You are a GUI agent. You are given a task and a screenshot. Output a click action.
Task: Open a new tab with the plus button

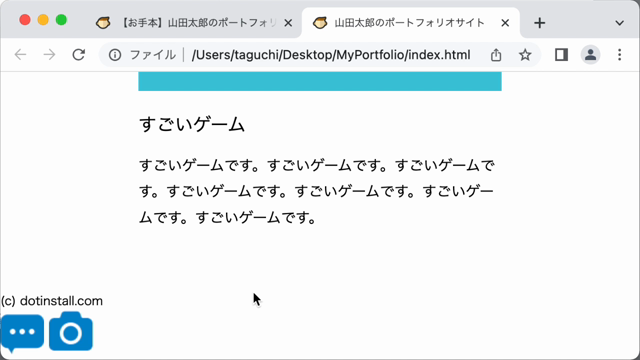(x=540, y=23)
